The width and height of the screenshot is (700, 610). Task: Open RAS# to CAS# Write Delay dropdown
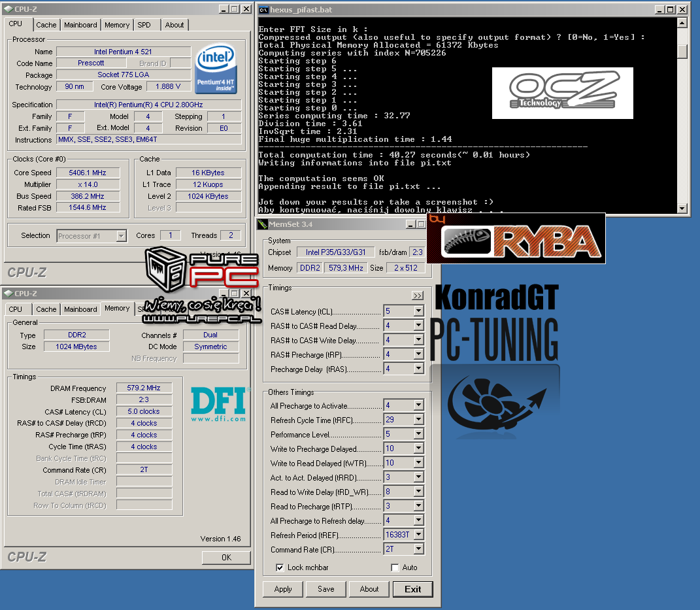point(418,340)
